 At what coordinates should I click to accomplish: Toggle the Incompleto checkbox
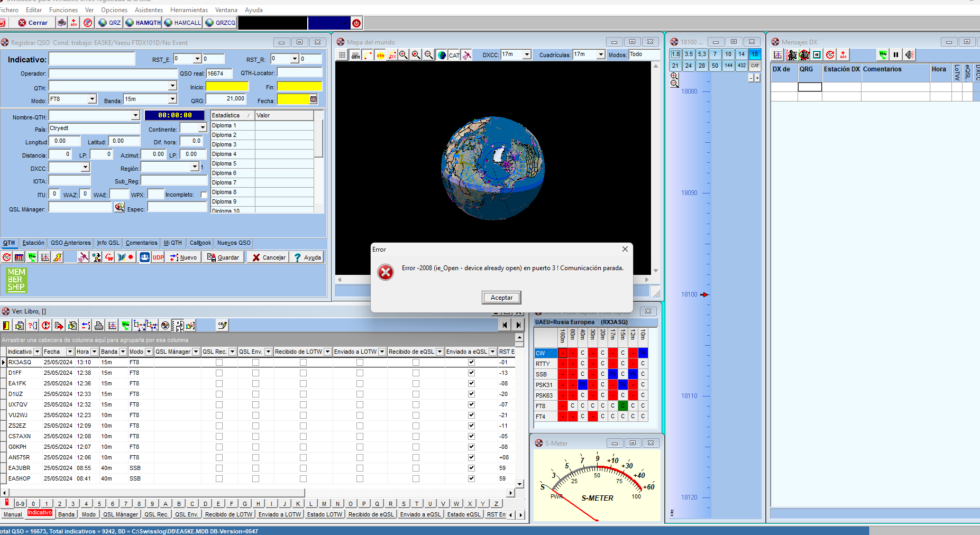[204, 195]
